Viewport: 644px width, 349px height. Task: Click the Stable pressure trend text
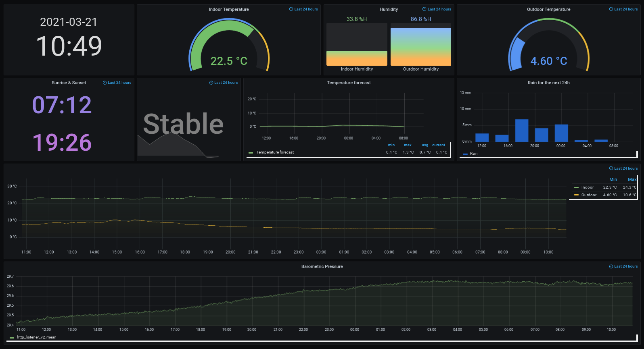(x=183, y=124)
